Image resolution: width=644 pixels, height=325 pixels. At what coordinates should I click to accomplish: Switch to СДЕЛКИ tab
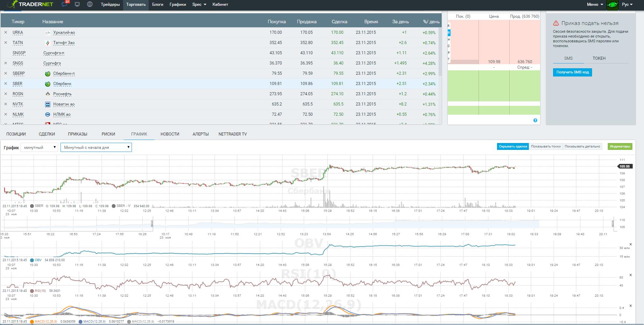coord(47,134)
